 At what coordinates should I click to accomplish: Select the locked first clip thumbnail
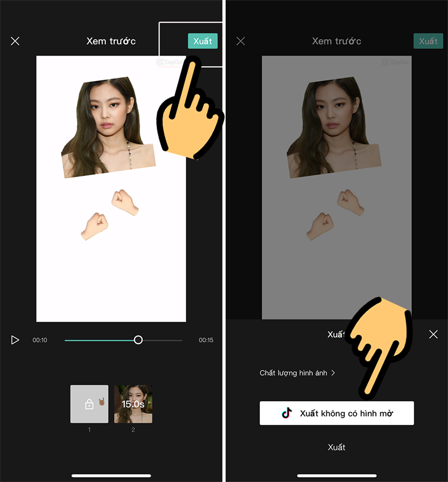88,405
